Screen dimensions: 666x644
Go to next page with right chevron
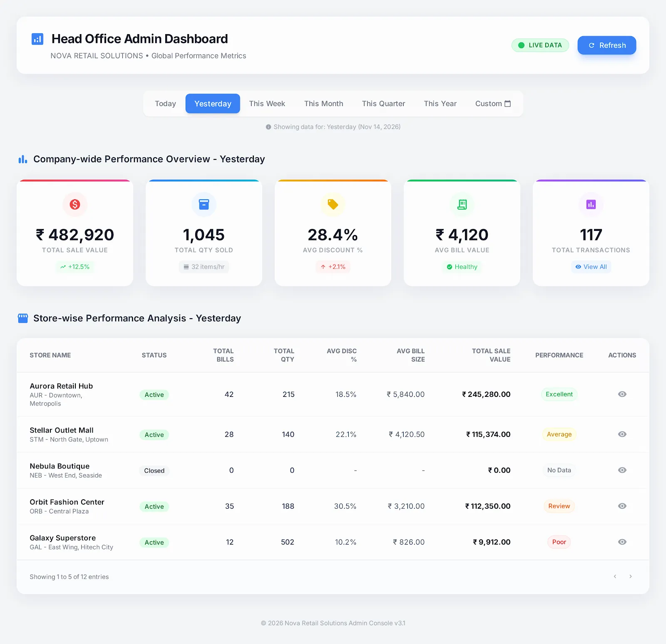coord(630,577)
